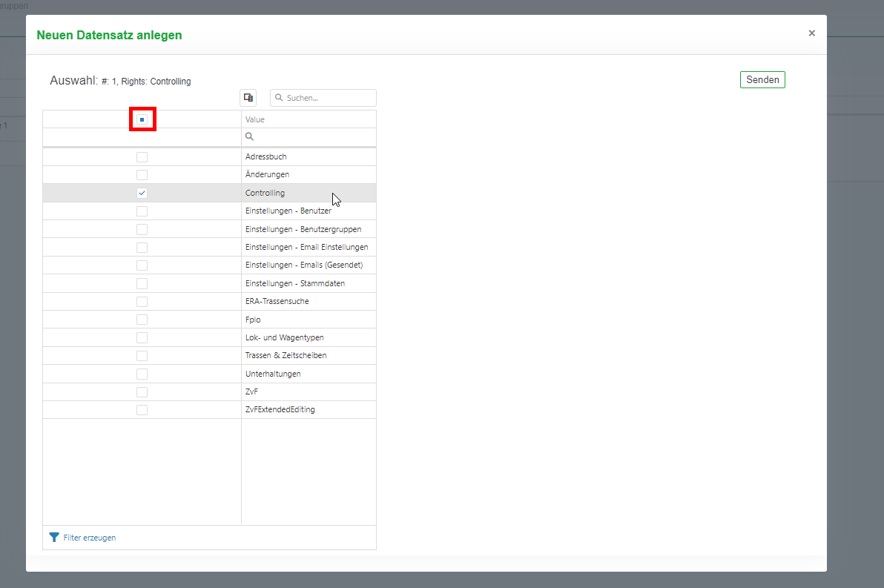Screen dimensions: 884x588
Task: Close the Neuen Datensatz anlegen dialog
Action: [811, 33]
